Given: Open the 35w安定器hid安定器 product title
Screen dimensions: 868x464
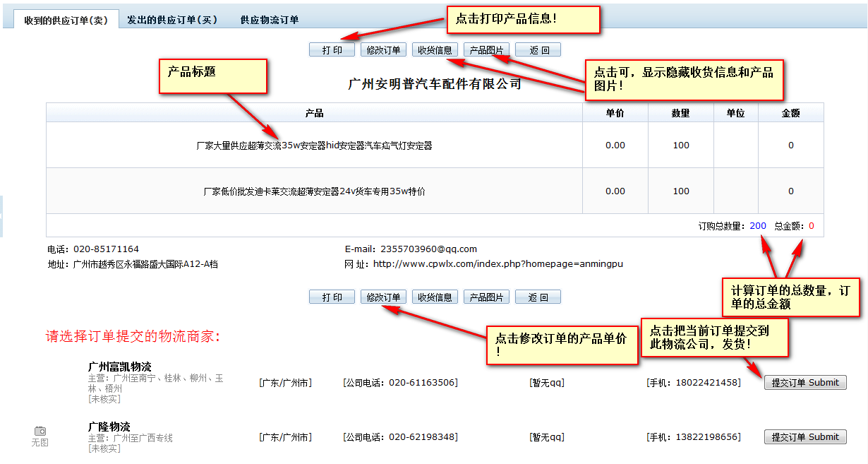Looking at the screenshot, I should click(x=314, y=145).
